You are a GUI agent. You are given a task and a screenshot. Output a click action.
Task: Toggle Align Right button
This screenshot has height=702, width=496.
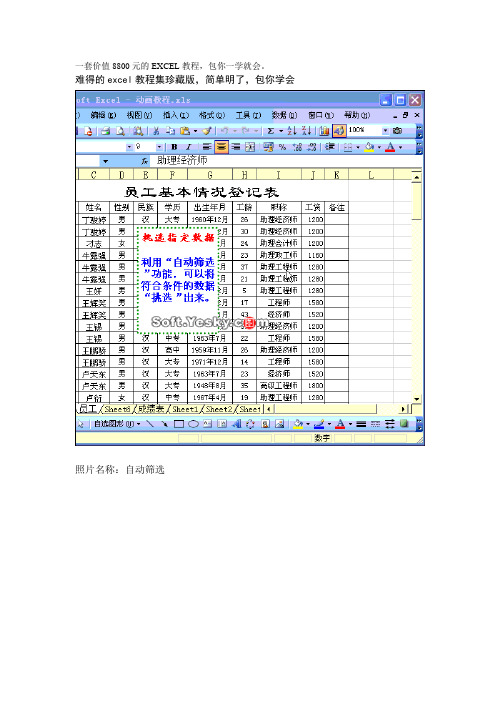pyautogui.click(x=236, y=147)
